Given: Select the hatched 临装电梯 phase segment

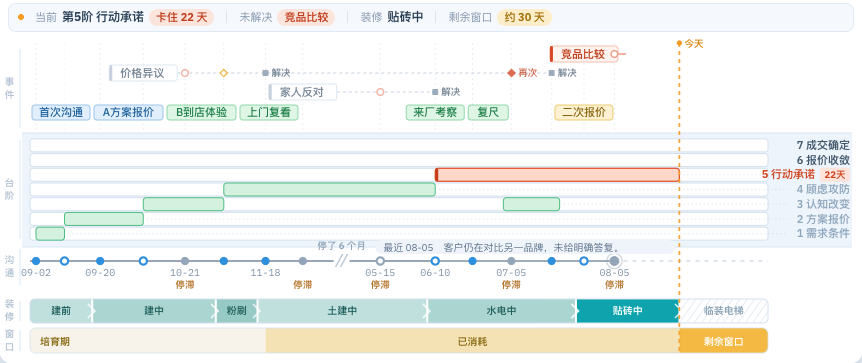Looking at the screenshot, I should click(723, 311).
